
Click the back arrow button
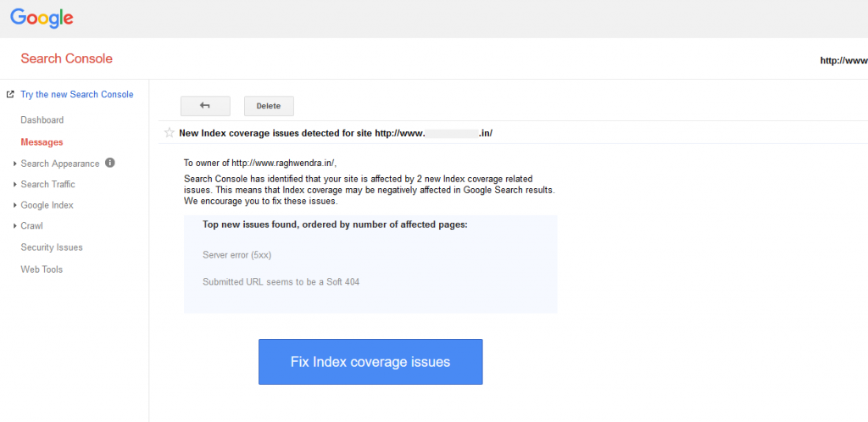tap(205, 106)
